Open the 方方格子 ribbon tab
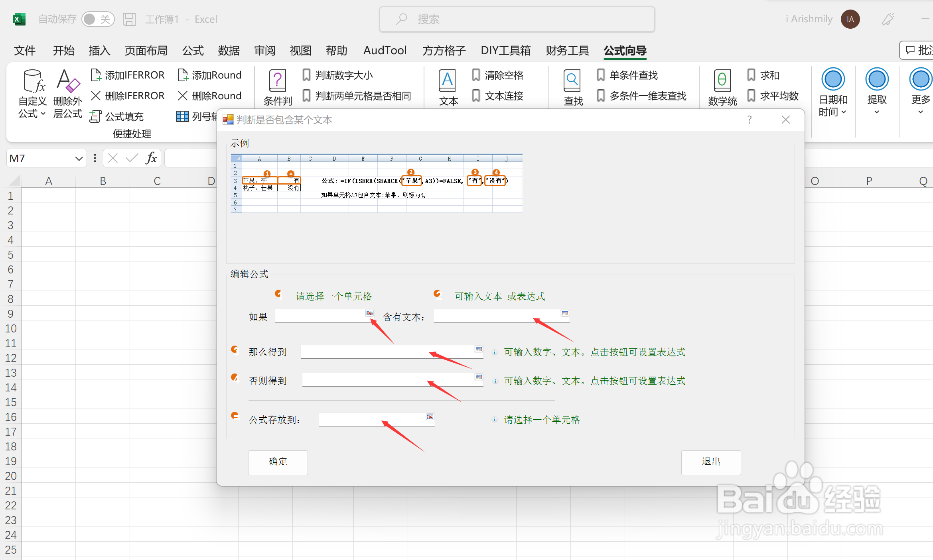 click(444, 51)
